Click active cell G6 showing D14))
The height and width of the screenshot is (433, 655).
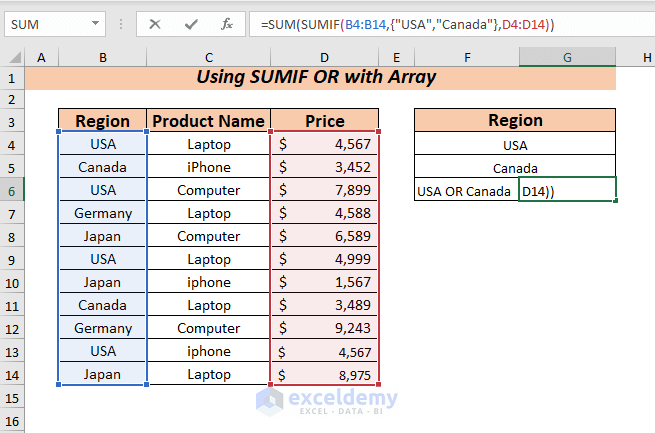pos(567,190)
